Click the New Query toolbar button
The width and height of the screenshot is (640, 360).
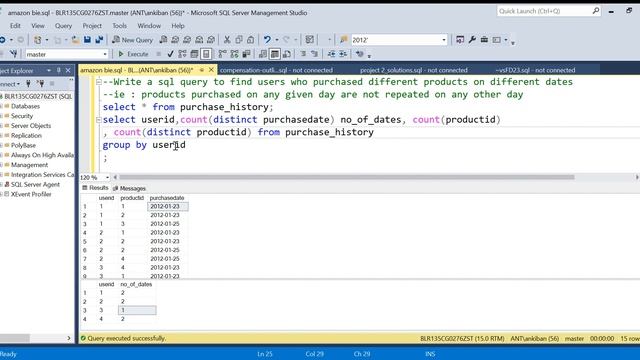point(133,40)
